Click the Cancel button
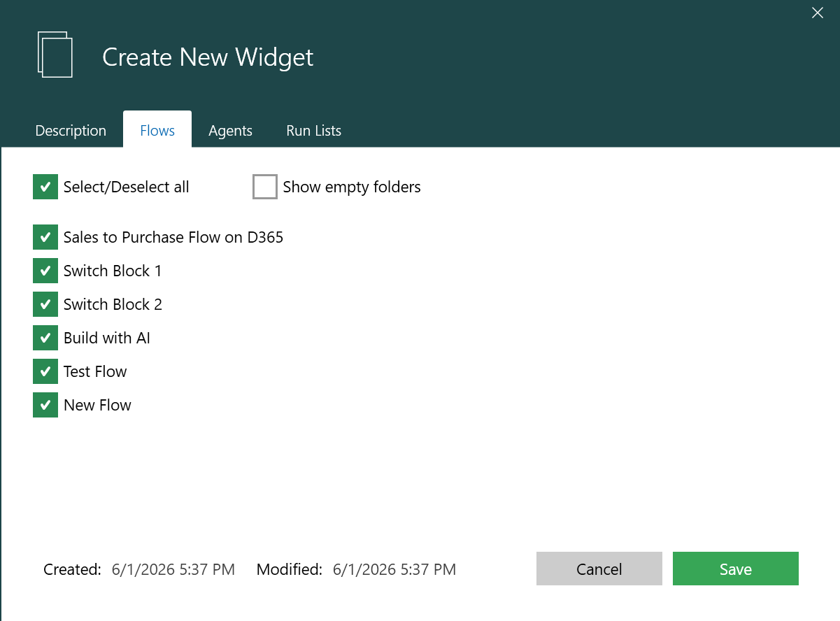This screenshot has height=621, width=840. (x=599, y=569)
